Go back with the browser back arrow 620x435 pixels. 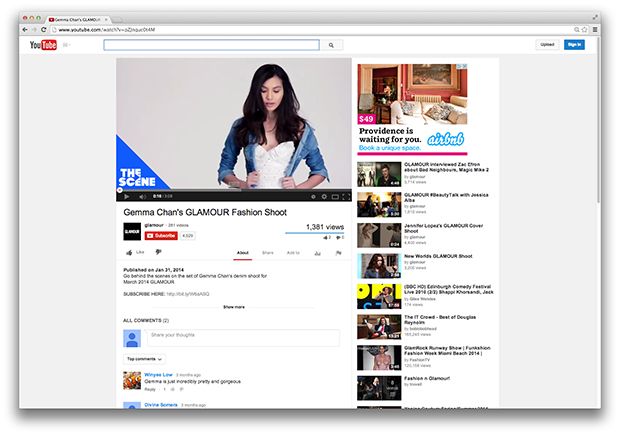(25, 30)
